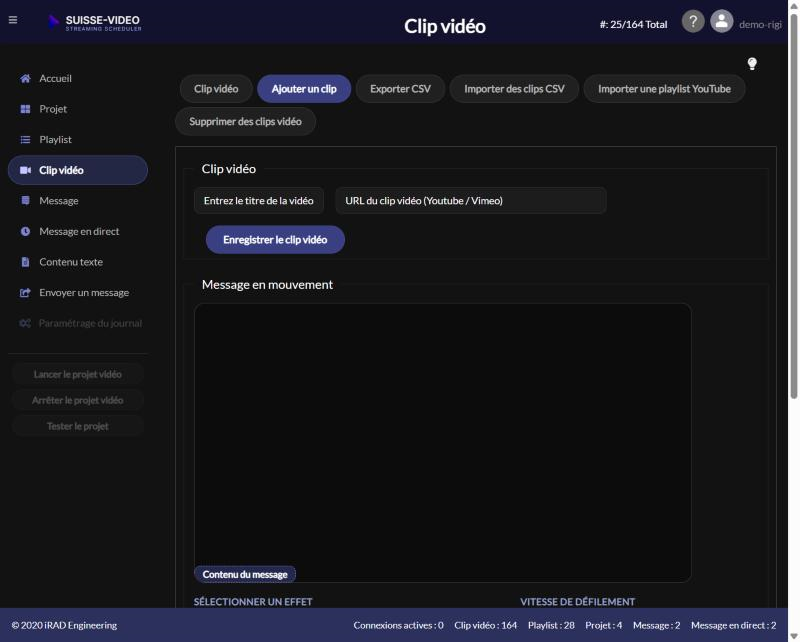The height and width of the screenshot is (642, 800).
Task: Click the page vertical scrollbar
Action: pyautogui.click(x=794, y=204)
